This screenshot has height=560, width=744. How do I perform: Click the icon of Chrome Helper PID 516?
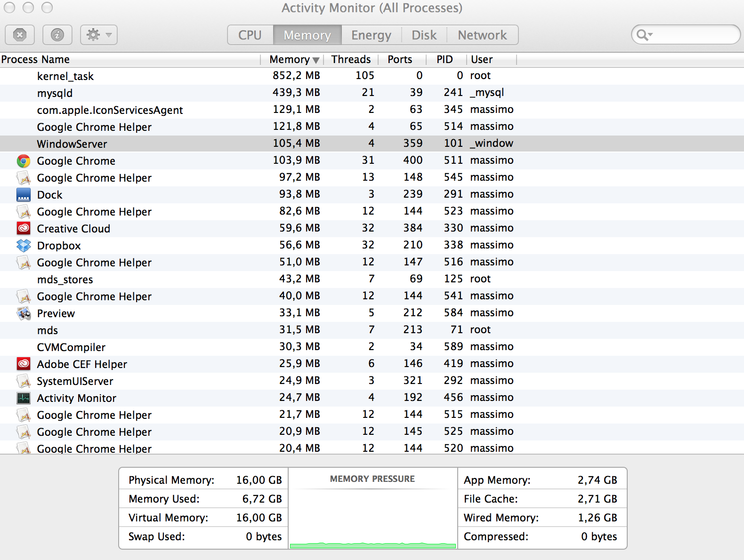[x=24, y=263]
